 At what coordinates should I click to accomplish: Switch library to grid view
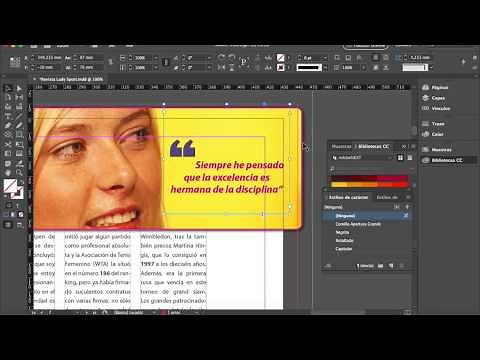tap(400, 158)
